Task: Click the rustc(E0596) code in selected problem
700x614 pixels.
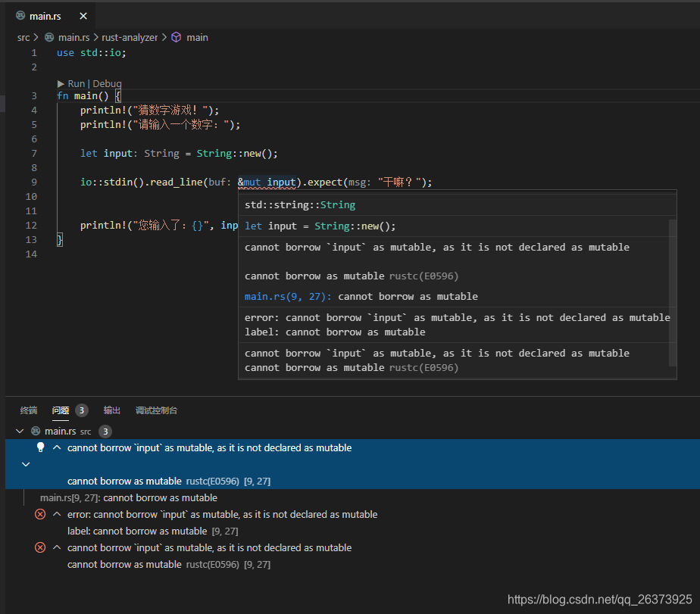Action: coord(212,481)
